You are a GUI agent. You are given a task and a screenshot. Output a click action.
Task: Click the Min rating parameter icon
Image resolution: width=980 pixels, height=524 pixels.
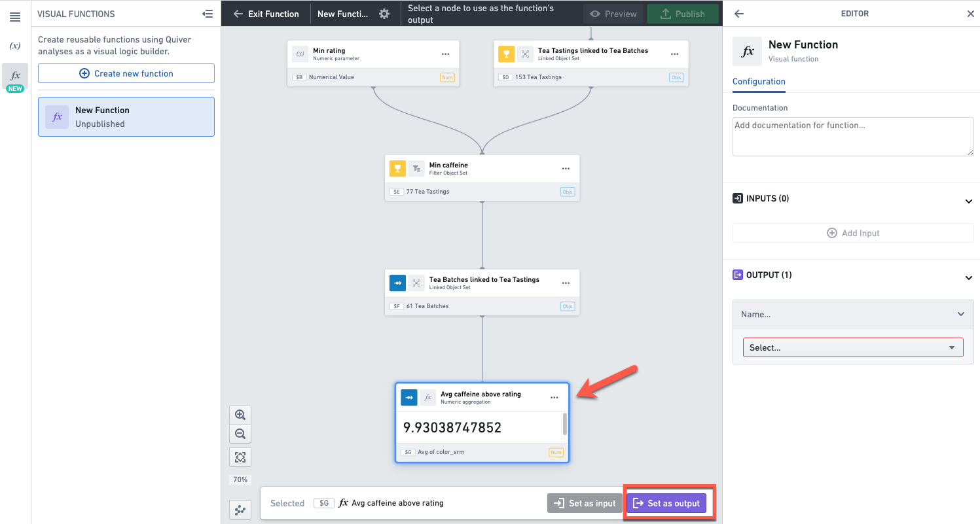tap(300, 54)
